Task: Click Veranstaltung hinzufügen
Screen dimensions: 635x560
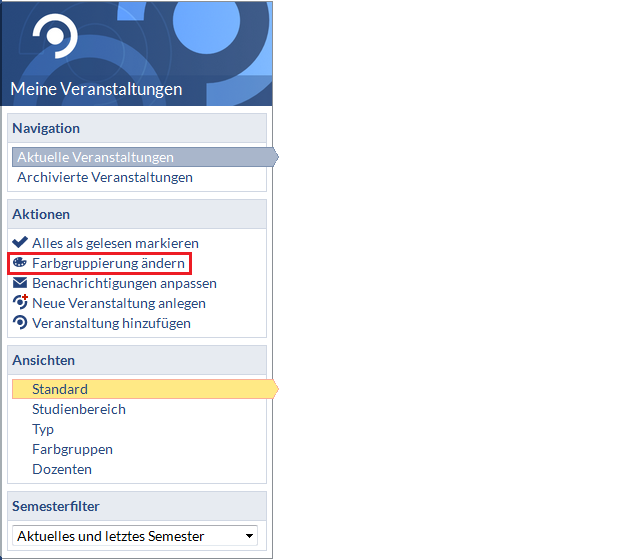Action: tap(111, 323)
